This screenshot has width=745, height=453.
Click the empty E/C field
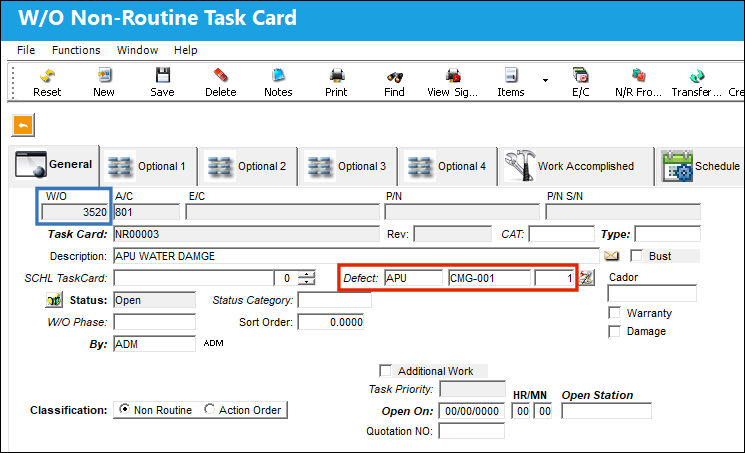coord(283,212)
